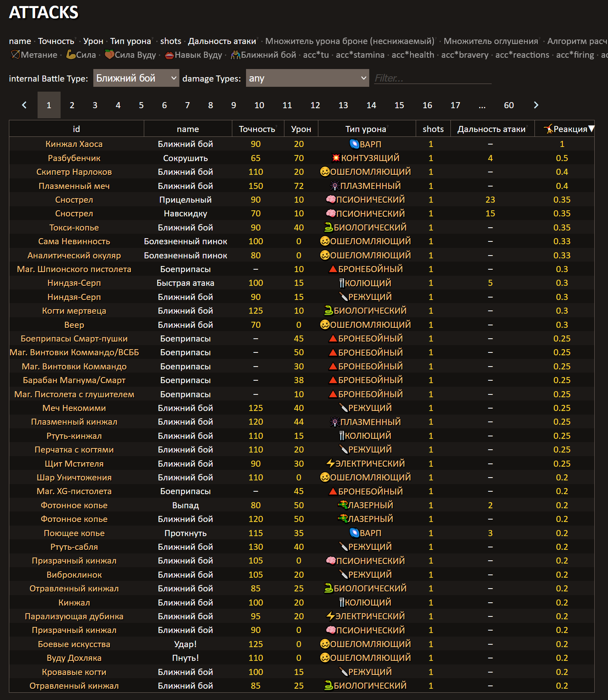Image resolution: width=608 pixels, height=700 pixels.
Task: Select page 10 in pagination
Action: pyautogui.click(x=259, y=105)
